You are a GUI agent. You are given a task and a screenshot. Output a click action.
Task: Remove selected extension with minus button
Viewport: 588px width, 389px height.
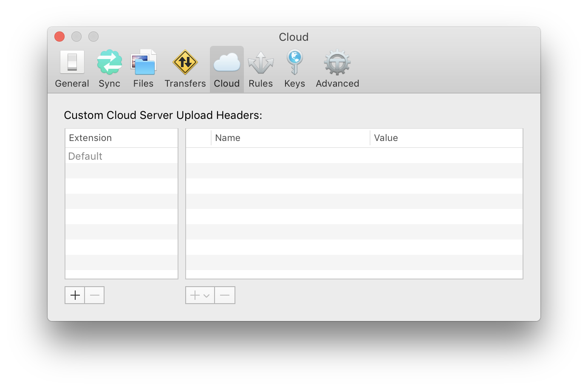[x=94, y=295]
